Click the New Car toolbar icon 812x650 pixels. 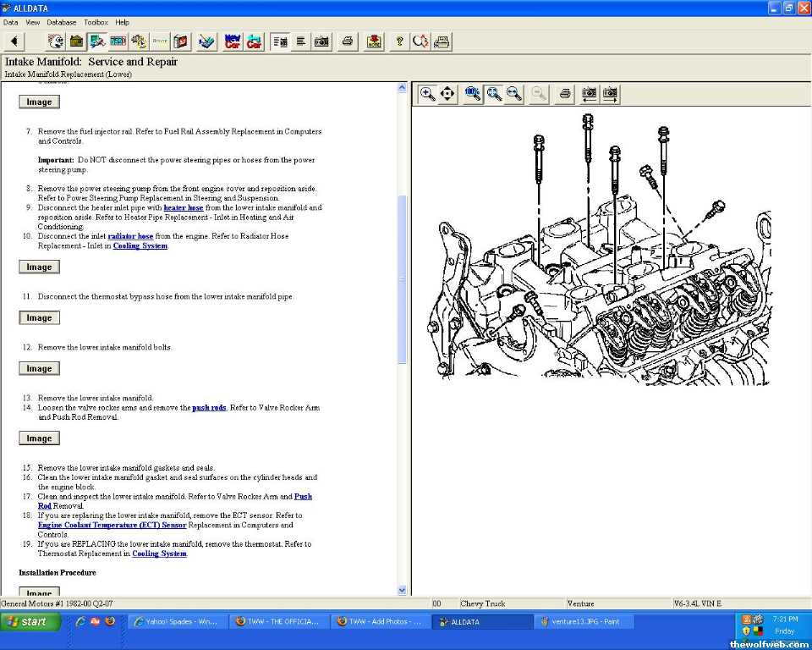click(233, 41)
